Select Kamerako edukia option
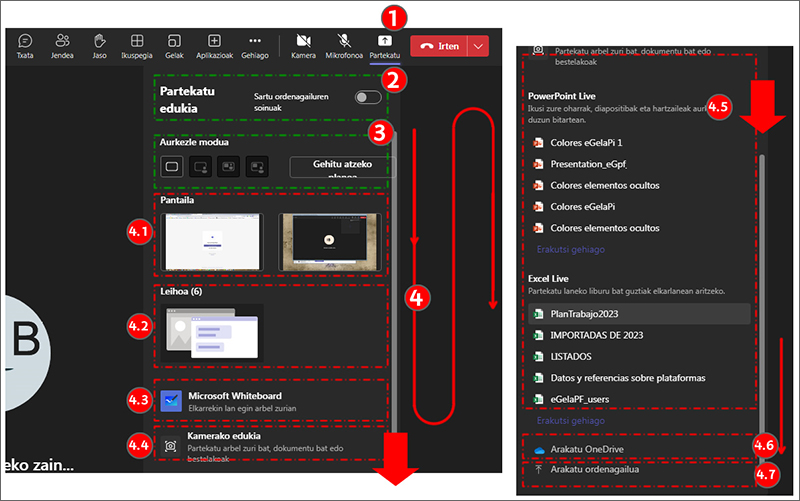Image resolution: width=800 pixels, height=501 pixels. pyautogui.click(x=225, y=443)
